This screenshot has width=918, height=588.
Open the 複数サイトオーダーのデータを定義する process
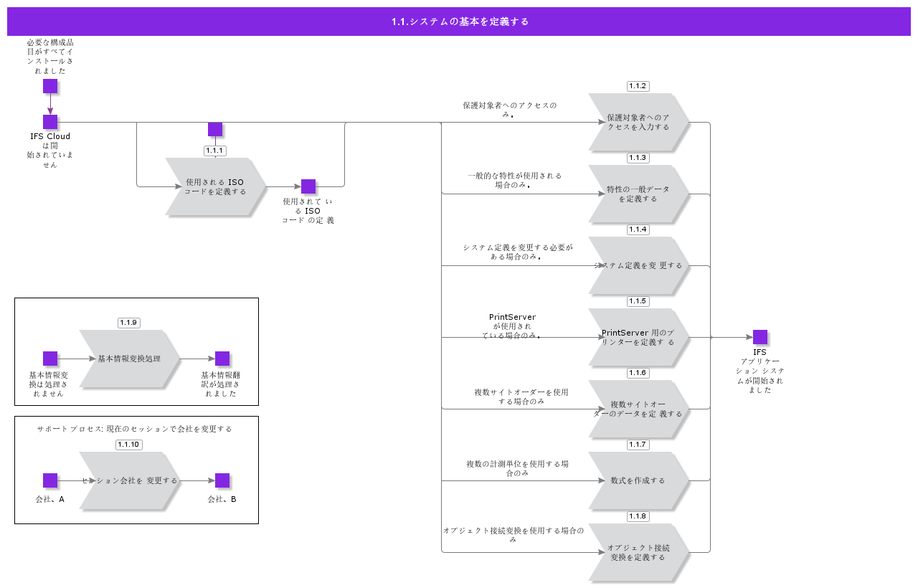[638, 409]
